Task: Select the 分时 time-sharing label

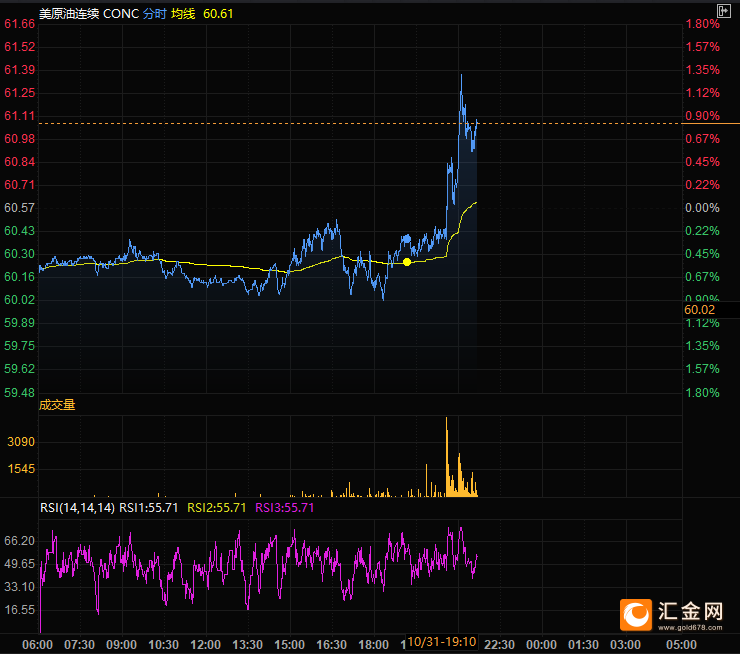Action: click(155, 14)
